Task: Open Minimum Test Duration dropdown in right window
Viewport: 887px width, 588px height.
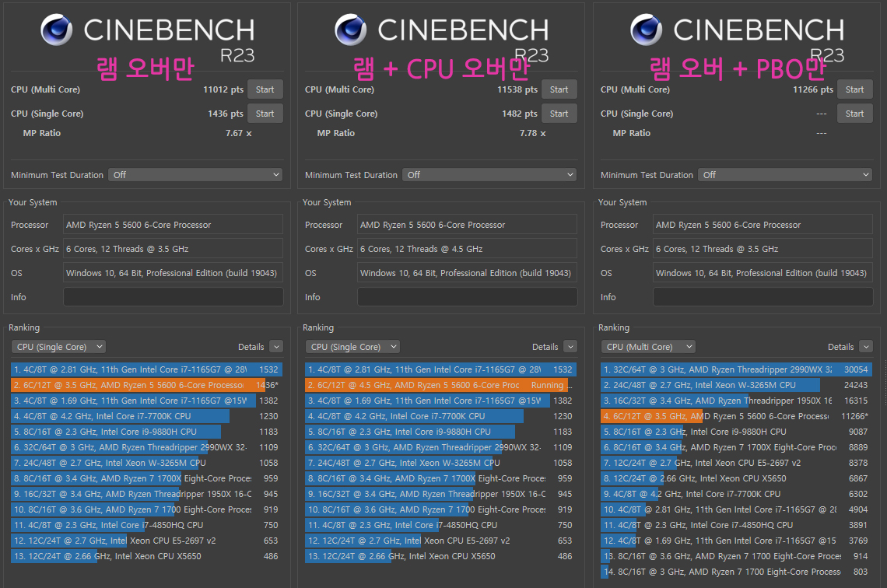Action: point(785,175)
